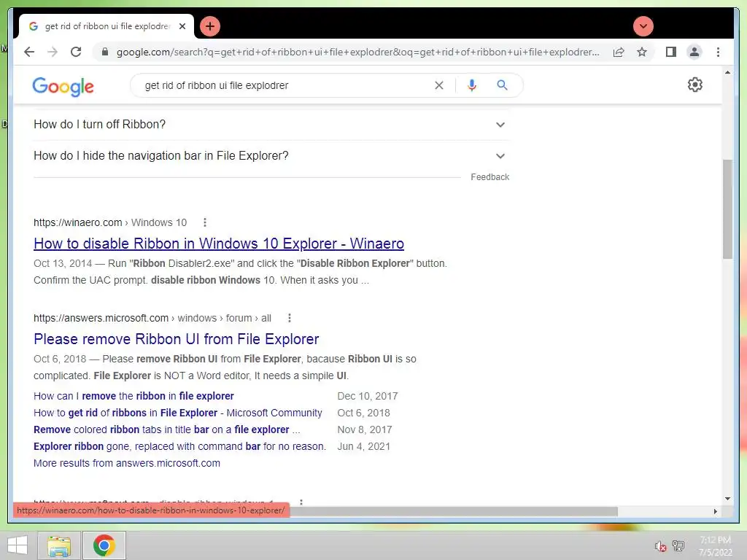Click the muted volume tray icon

point(659,546)
